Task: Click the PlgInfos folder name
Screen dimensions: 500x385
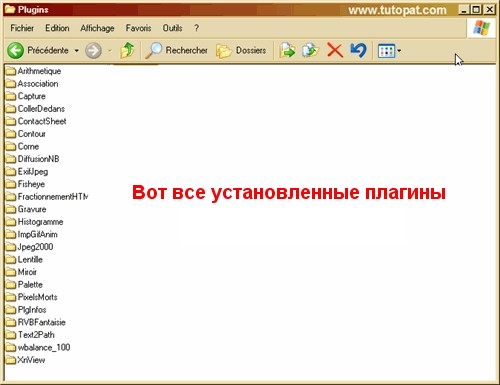Action: click(32, 310)
